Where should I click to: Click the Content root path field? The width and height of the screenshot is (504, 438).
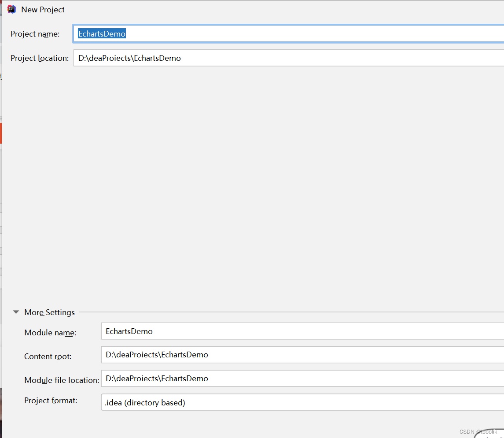click(302, 355)
